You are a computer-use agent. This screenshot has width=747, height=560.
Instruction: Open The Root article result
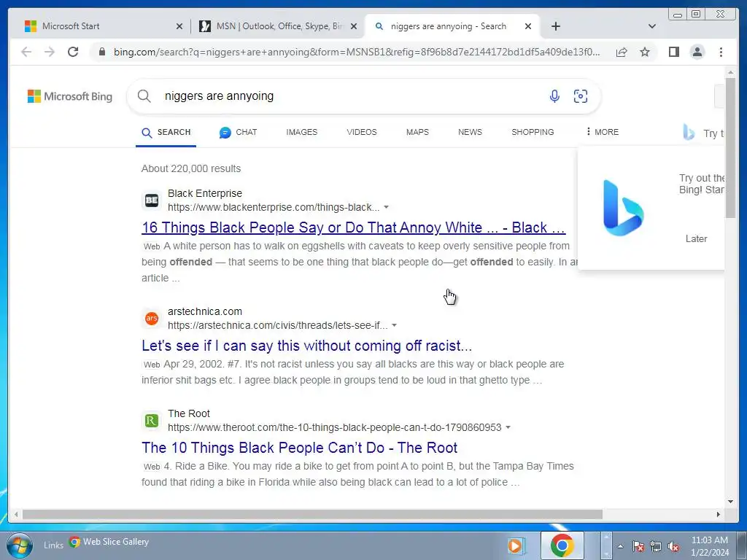(x=299, y=448)
